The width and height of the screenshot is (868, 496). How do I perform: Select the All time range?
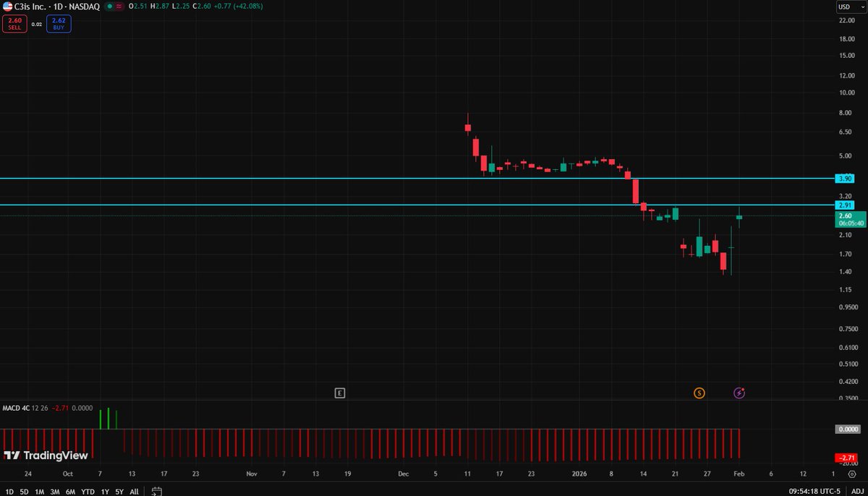tap(134, 492)
